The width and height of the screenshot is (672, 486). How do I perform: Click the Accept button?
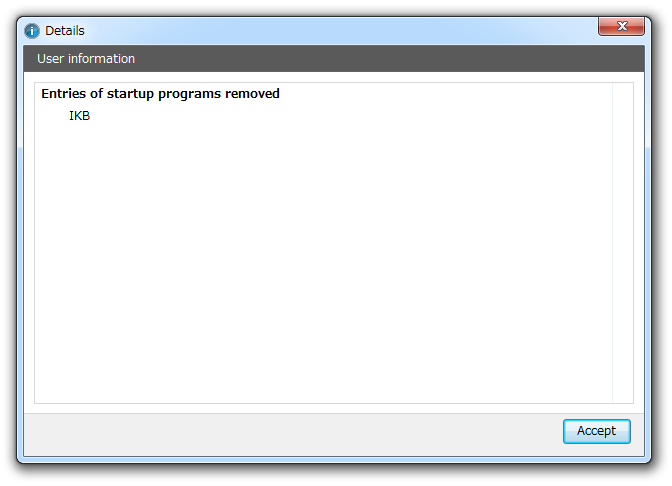click(x=597, y=431)
